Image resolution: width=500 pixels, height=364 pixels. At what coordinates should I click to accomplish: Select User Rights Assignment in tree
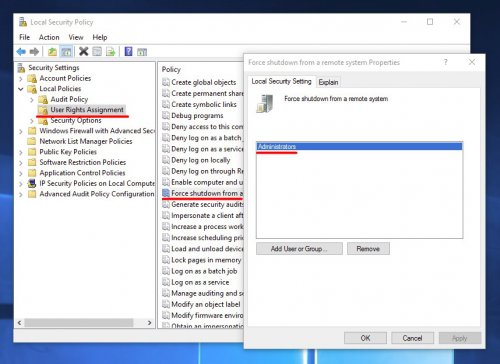(87, 110)
